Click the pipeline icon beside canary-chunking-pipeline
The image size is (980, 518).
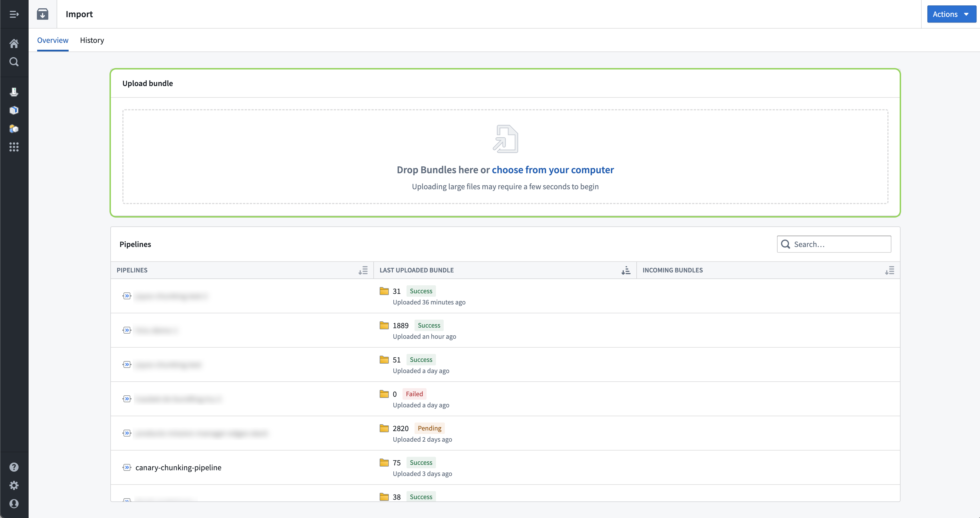[127, 467]
